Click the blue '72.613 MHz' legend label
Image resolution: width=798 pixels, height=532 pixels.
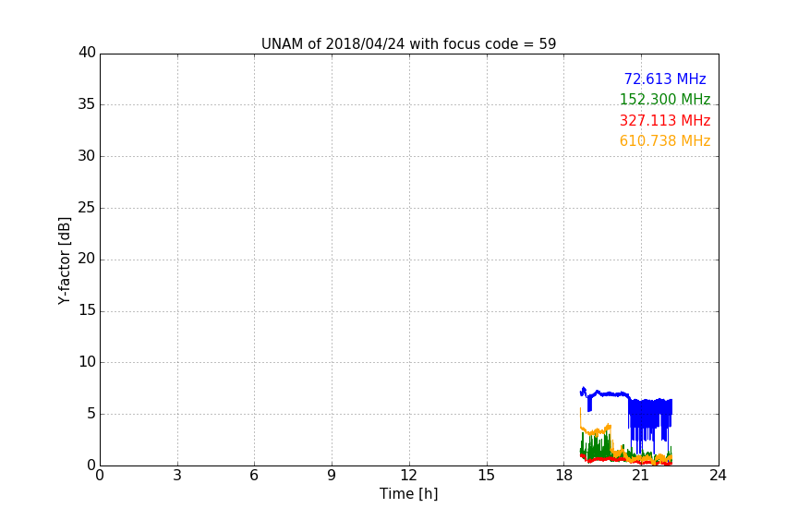click(665, 79)
